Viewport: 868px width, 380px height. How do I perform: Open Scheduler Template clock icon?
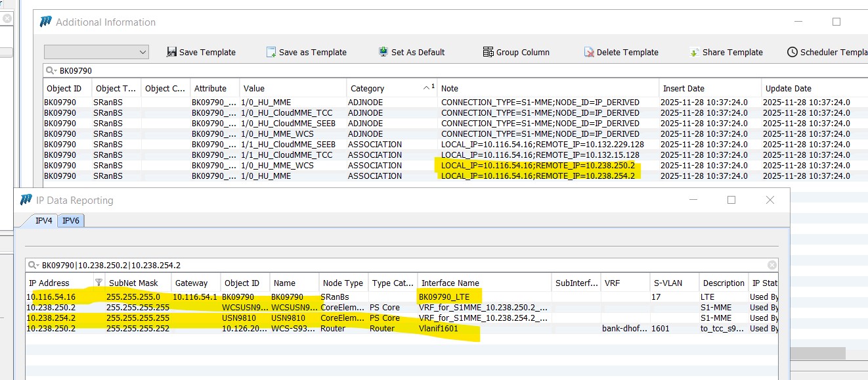click(792, 52)
